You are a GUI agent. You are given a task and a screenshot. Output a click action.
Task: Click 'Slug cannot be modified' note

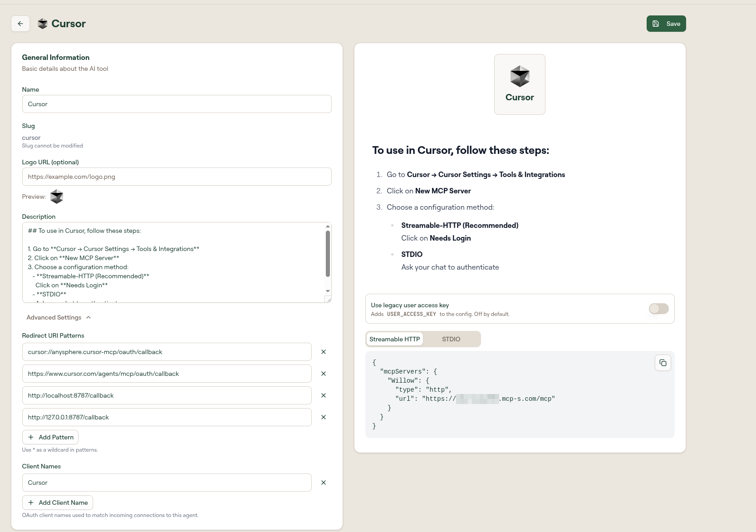tap(53, 146)
